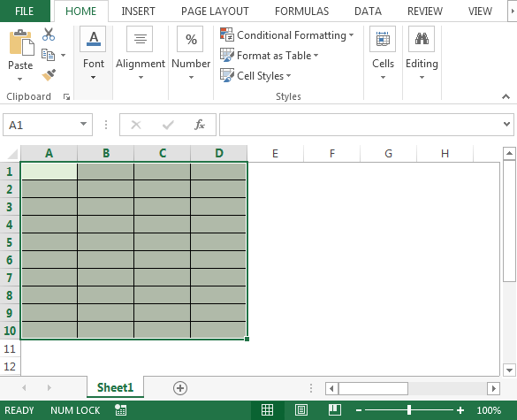Open the Font group icon
This screenshot has width=517, height=420.
94,39
